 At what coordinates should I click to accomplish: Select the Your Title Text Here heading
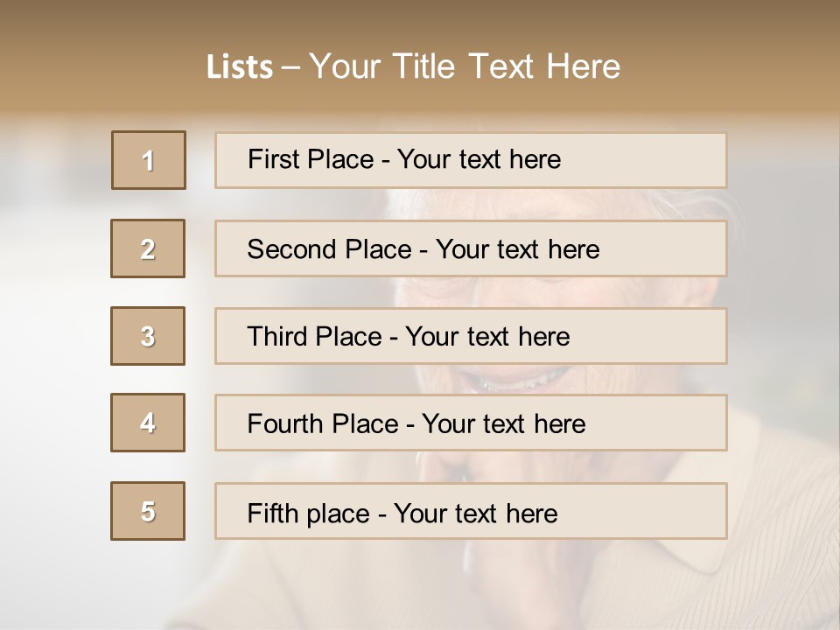coord(465,66)
